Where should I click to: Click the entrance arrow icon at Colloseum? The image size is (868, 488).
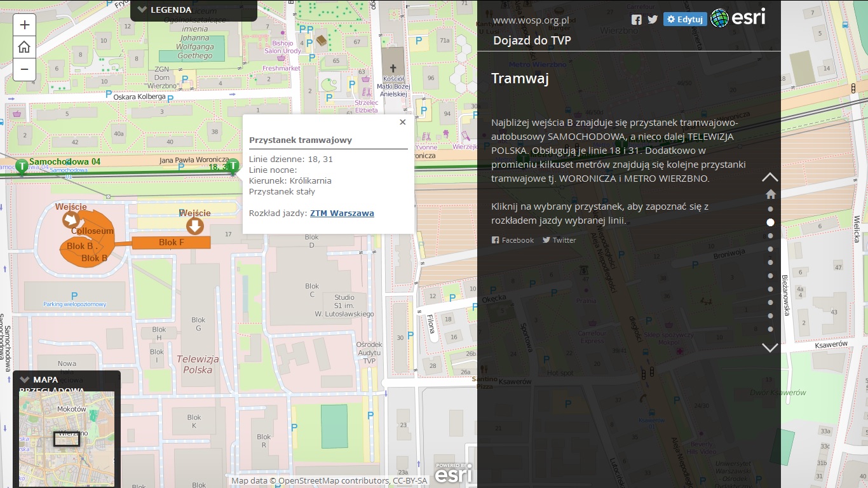(x=71, y=219)
